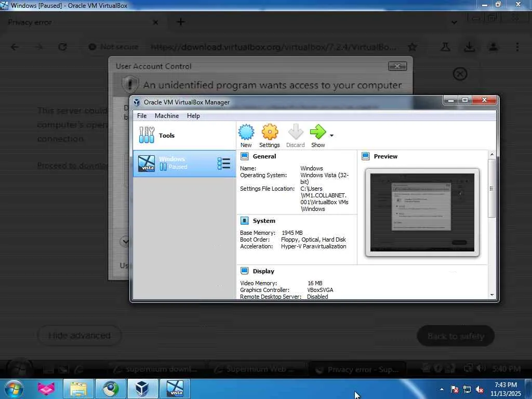The image size is (532, 399).
Task: Open the pink cat-face taskbar app
Action: coord(46,389)
